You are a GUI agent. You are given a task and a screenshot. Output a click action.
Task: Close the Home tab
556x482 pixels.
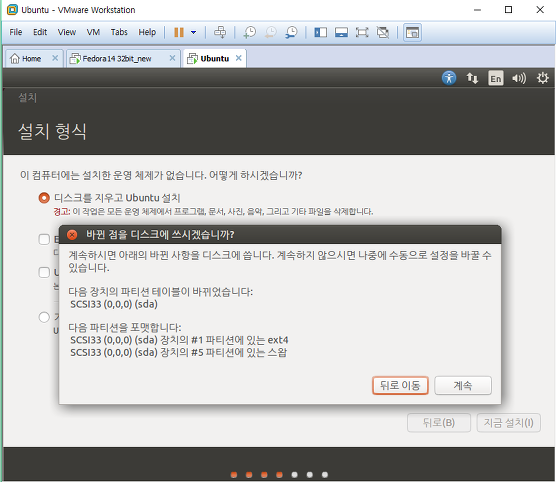[55, 58]
